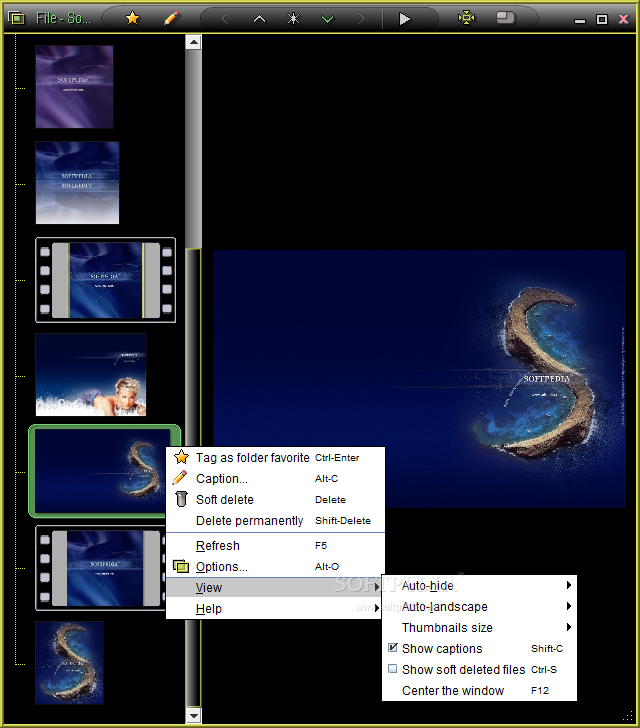Click the scrollbar up arrow

[x=193, y=42]
